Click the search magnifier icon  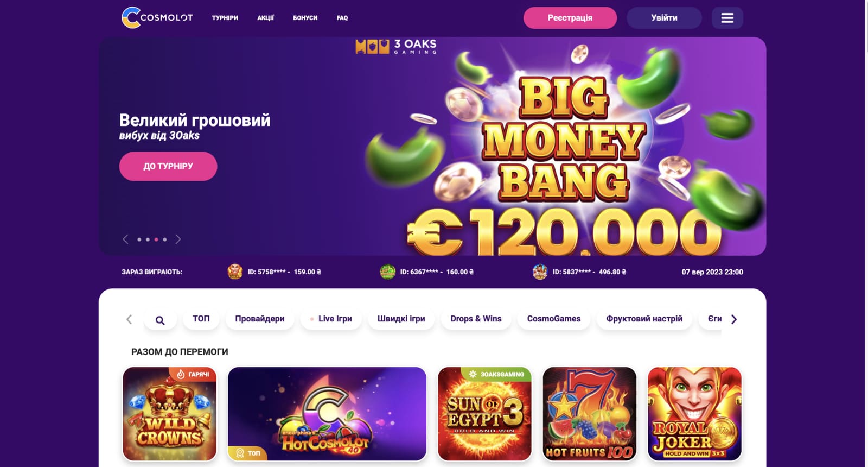click(160, 320)
